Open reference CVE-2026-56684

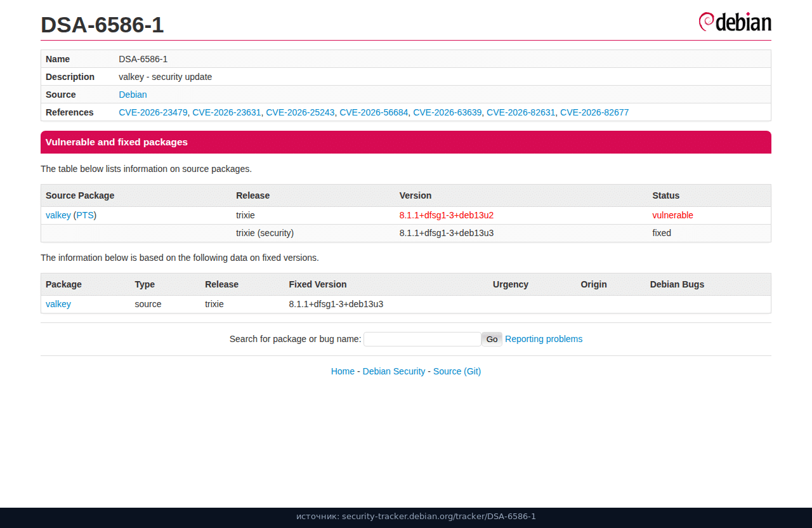(374, 112)
